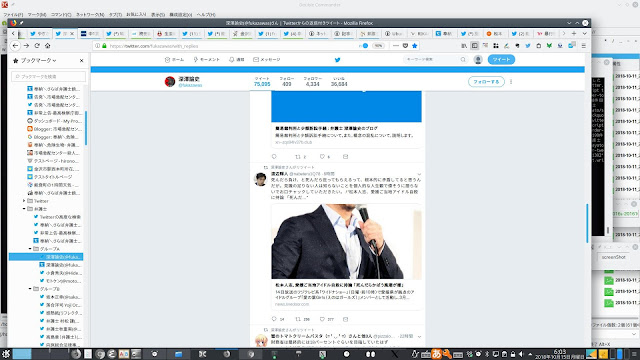Like the blue card tweet
This screenshot has height=360, width=640.
click(322, 157)
